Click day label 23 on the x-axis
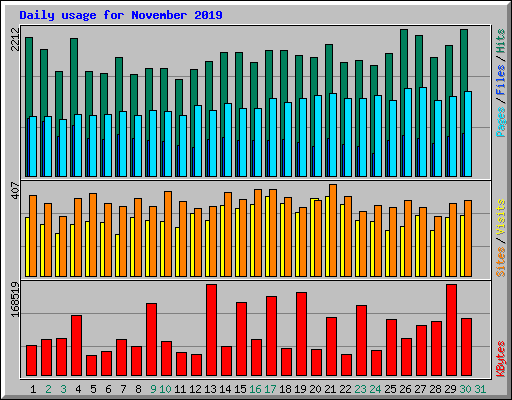The height and width of the screenshot is (400, 512). pyautogui.click(x=360, y=389)
